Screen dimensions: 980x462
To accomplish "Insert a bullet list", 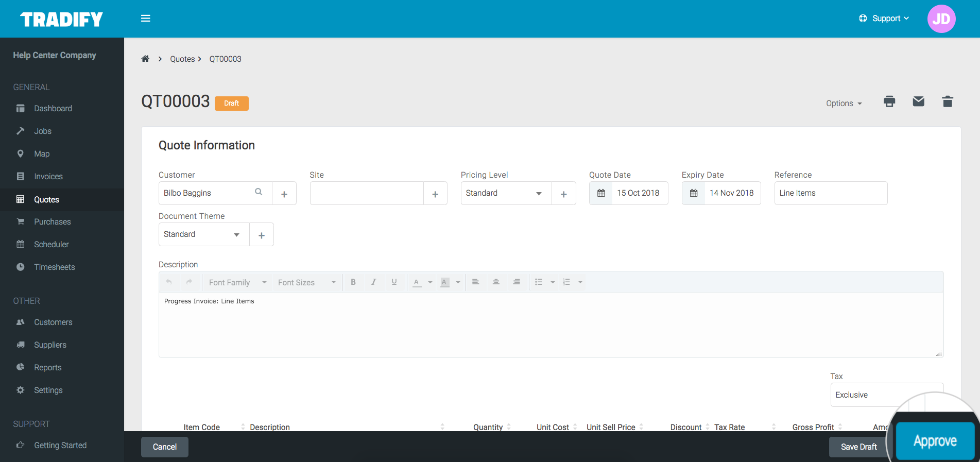I will [539, 282].
